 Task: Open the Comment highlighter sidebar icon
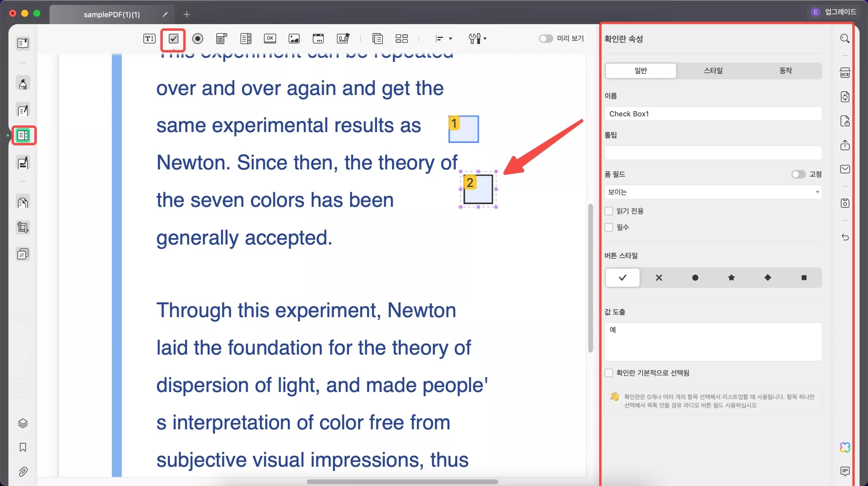[23, 83]
